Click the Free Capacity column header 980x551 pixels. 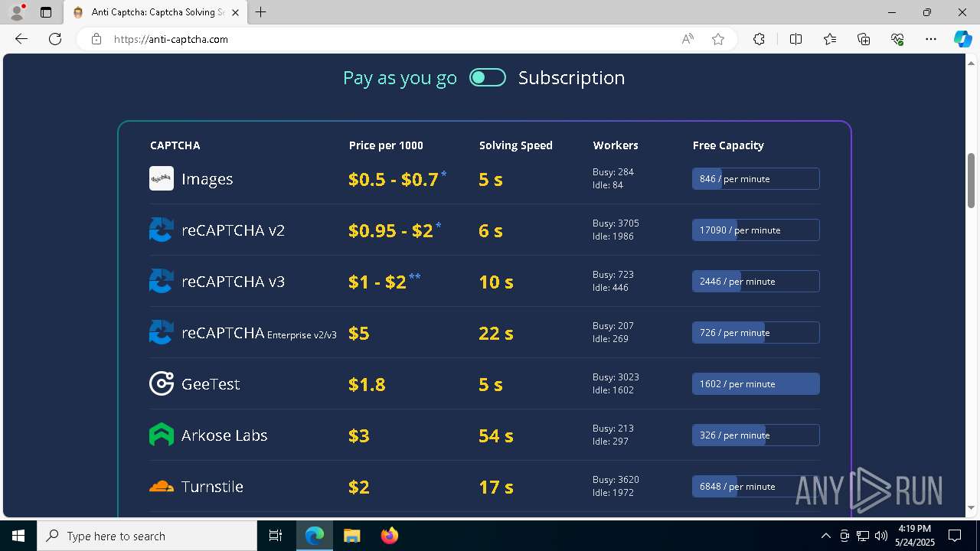tap(728, 145)
